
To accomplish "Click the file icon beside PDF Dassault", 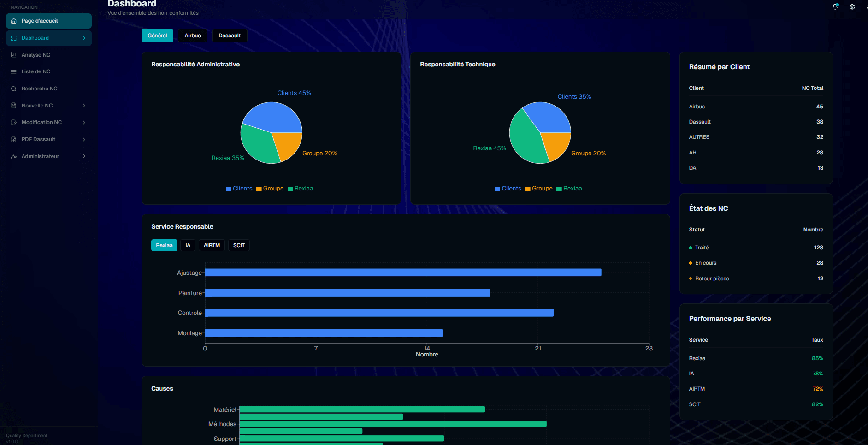I will coord(14,139).
